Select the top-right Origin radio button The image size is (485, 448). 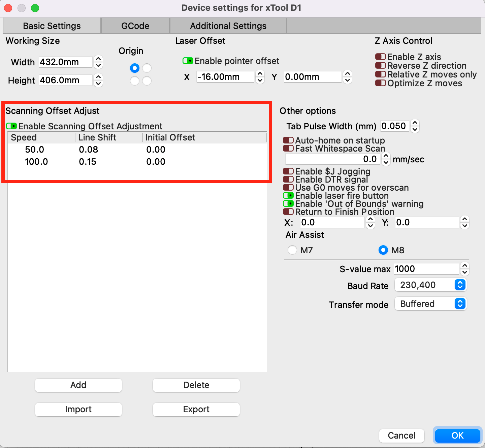(147, 68)
